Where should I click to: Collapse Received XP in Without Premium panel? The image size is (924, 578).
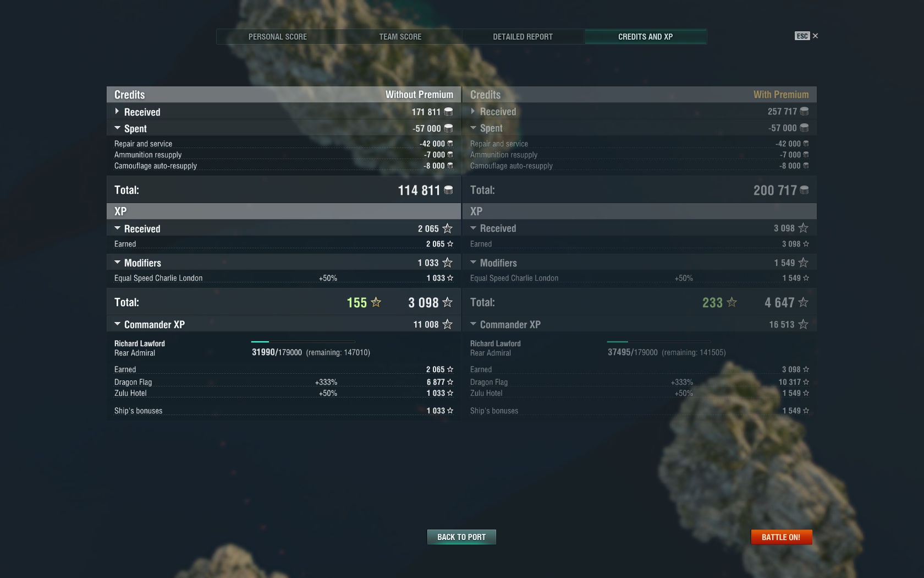point(117,228)
